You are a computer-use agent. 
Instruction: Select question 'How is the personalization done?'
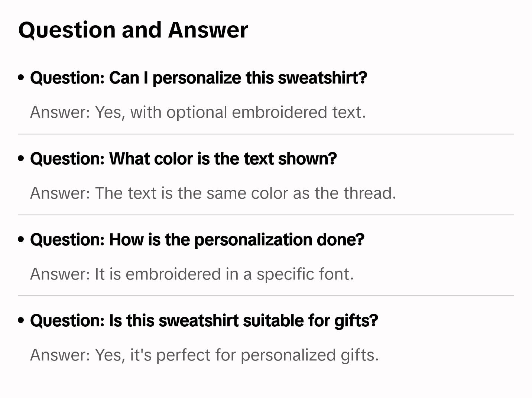point(197,239)
